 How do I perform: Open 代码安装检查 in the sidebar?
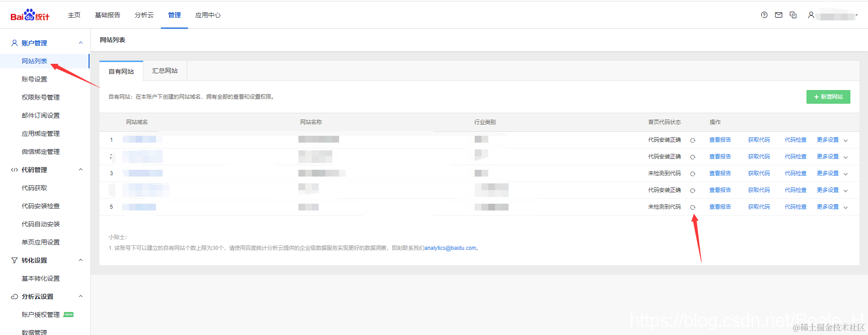(x=41, y=206)
